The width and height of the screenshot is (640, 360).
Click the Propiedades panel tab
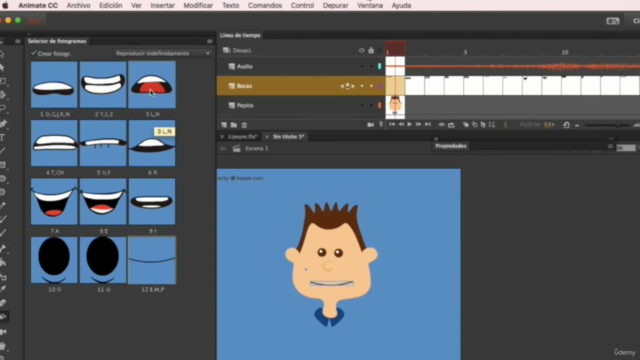pyautogui.click(x=451, y=146)
